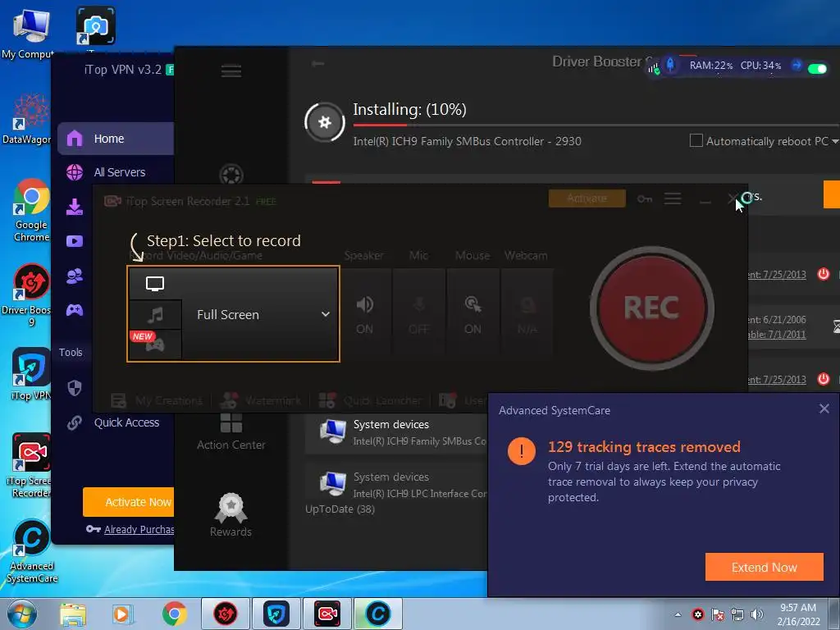Image resolution: width=840 pixels, height=630 pixels.
Task: Click Activate in iTop Screen Recorder
Action: click(x=587, y=199)
